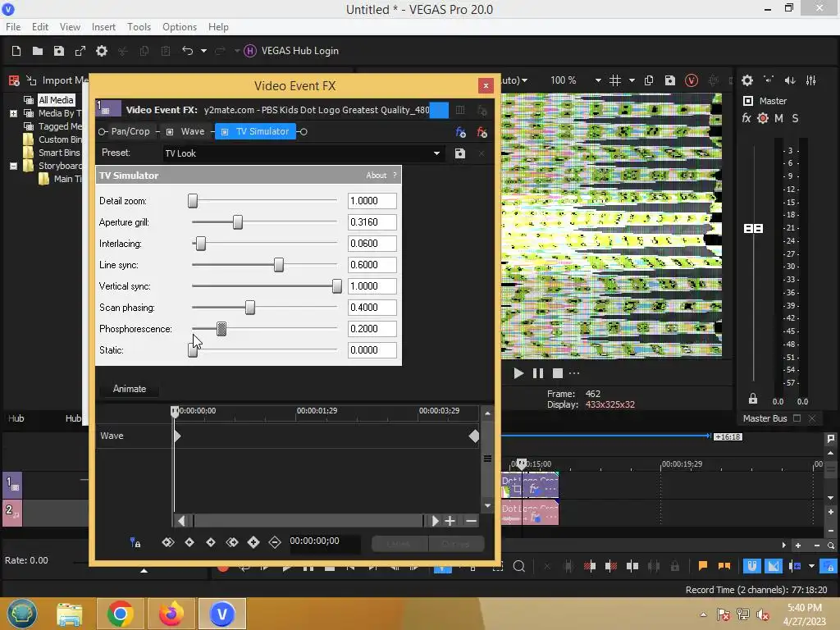Screen dimensions: 840x630
Task: Click the Master FX icon
Action: coord(746,118)
